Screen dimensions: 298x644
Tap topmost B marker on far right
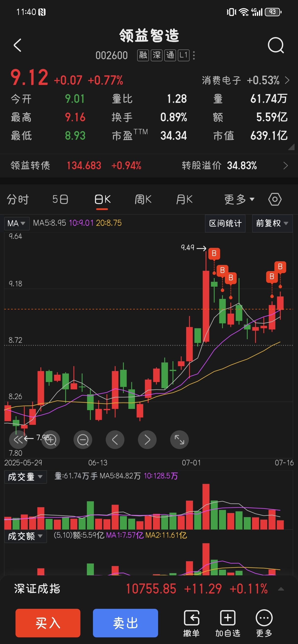280,267
